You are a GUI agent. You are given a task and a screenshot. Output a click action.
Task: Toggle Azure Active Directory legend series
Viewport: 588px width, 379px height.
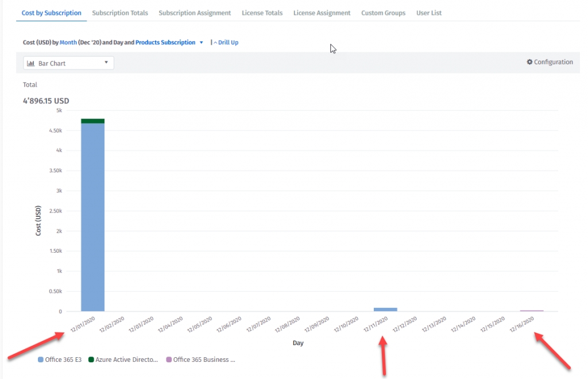coord(123,360)
